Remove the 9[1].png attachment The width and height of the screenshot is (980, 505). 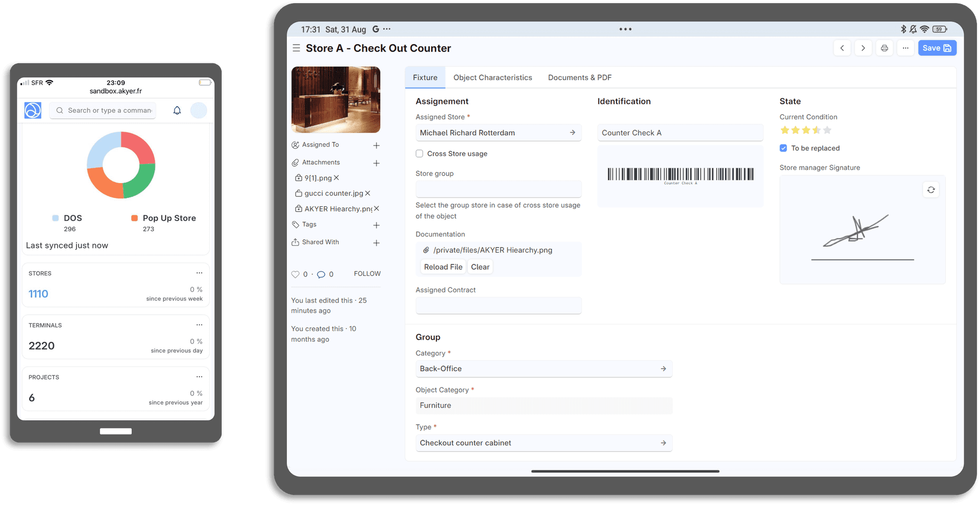coord(336,178)
